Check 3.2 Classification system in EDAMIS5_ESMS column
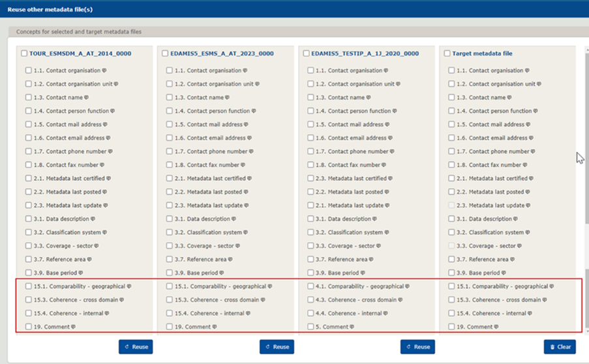Screen dimensions: 589x364 click(170, 232)
